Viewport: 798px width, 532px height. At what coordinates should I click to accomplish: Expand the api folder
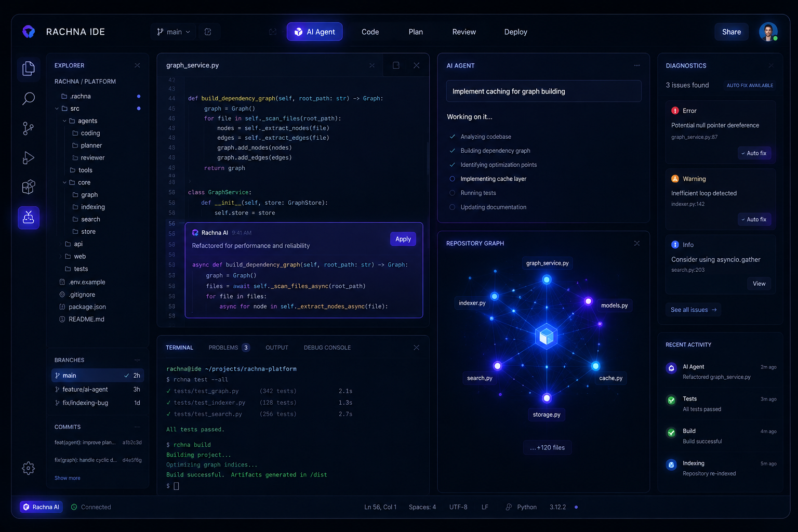click(x=60, y=244)
